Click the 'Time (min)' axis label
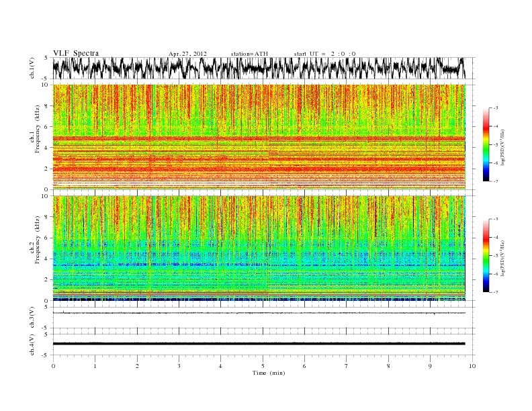The image size is (532, 411). pos(269,373)
